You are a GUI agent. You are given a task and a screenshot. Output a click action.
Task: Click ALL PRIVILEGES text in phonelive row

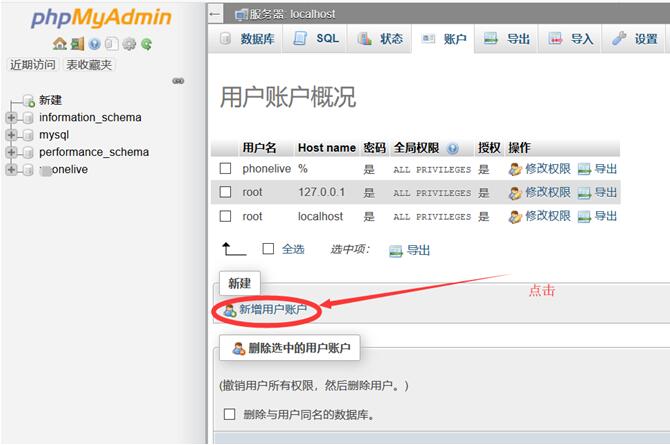pyautogui.click(x=432, y=170)
